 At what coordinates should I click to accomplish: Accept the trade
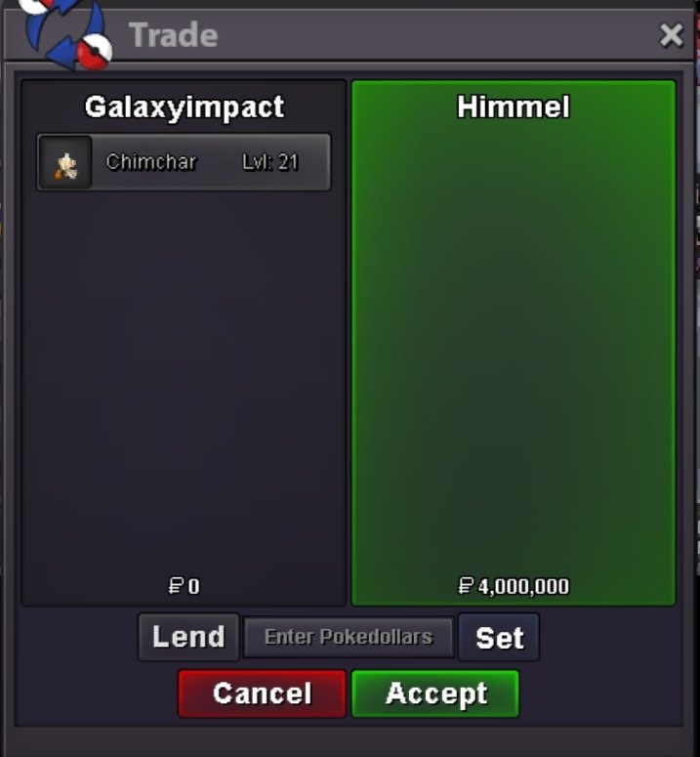435,694
